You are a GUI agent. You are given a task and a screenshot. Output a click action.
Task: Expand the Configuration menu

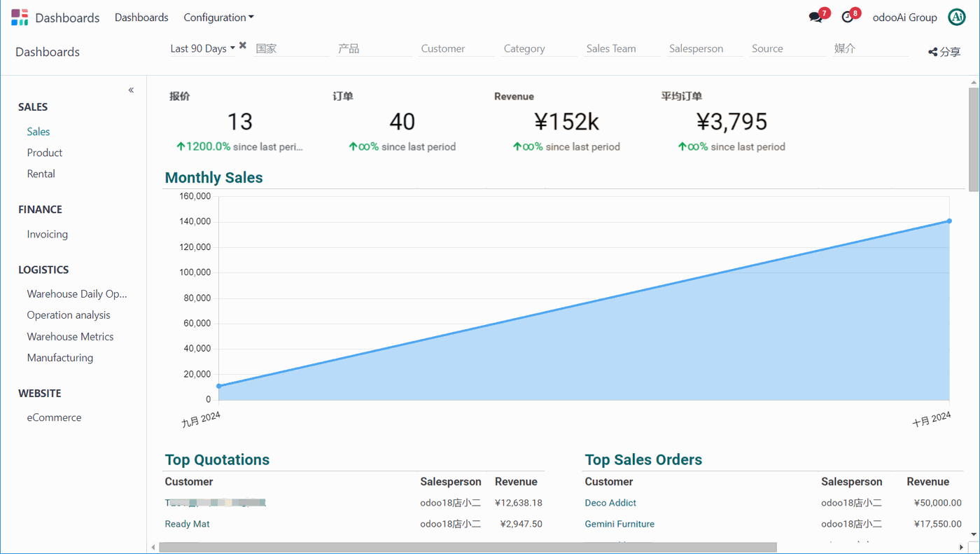pyautogui.click(x=218, y=18)
